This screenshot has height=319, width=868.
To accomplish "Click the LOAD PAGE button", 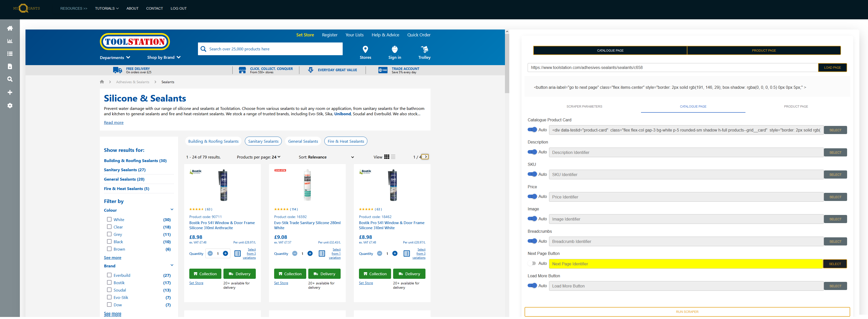I will click(832, 68).
